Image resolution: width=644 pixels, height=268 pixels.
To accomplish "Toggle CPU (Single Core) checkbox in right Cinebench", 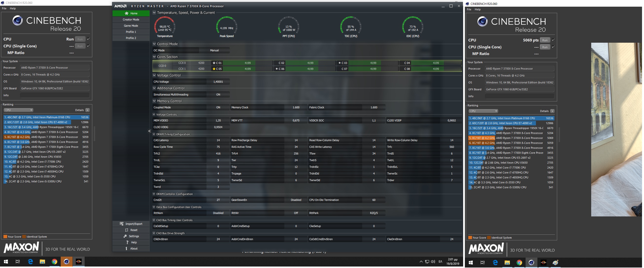I will pos(553,47).
